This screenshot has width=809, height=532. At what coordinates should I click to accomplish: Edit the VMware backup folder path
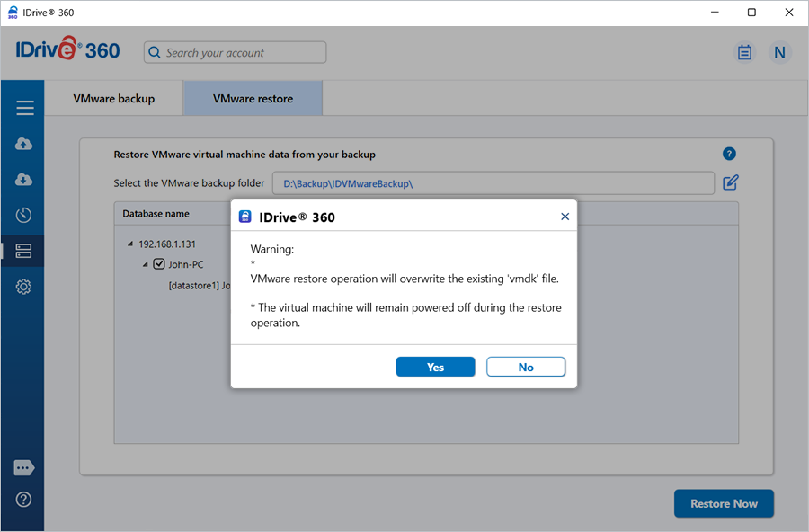(731, 183)
